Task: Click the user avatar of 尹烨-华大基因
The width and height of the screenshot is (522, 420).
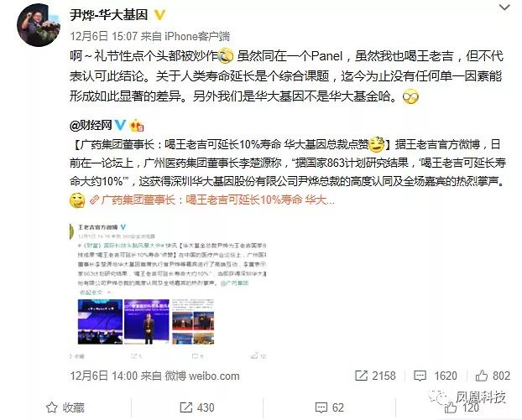Action: 39,25
